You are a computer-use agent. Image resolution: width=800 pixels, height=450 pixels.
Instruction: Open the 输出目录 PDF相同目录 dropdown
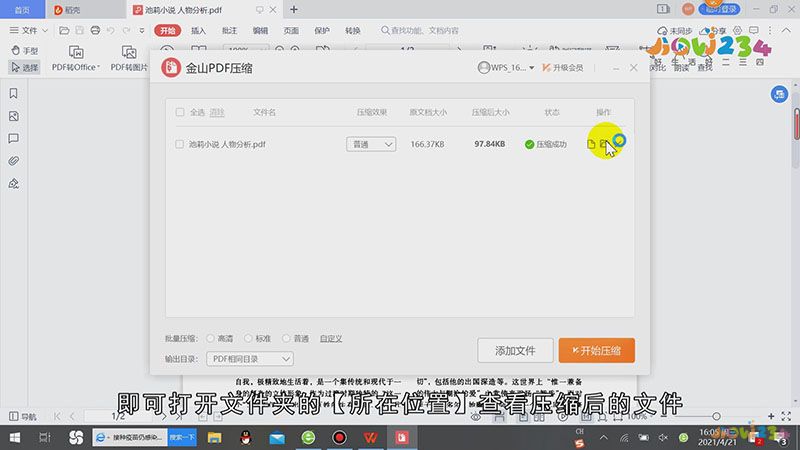coord(249,359)
